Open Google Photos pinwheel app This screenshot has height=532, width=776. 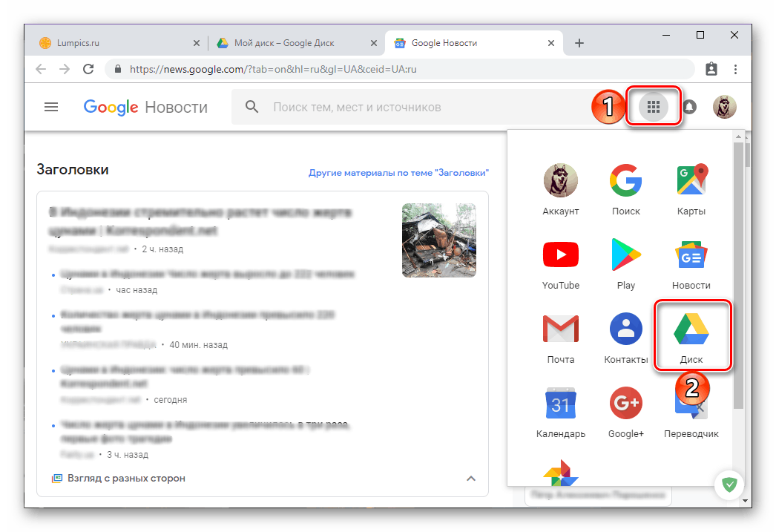(560, 473)
